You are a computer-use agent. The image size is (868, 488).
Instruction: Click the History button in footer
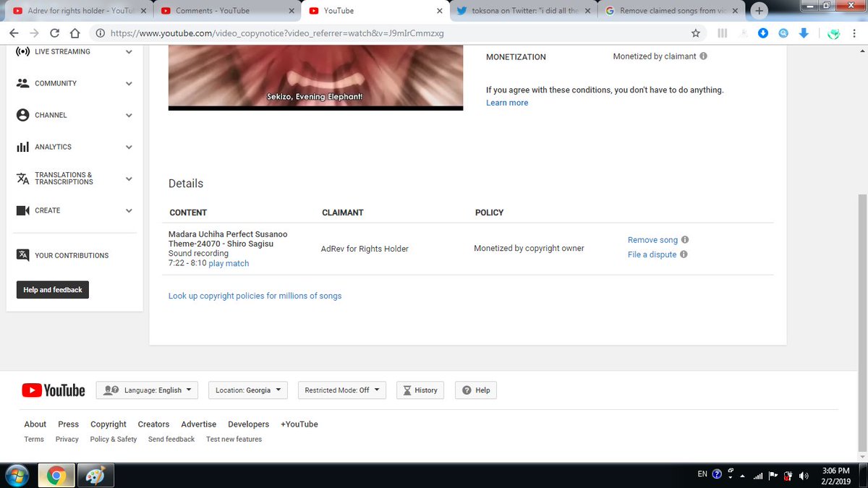click(420, 390)
